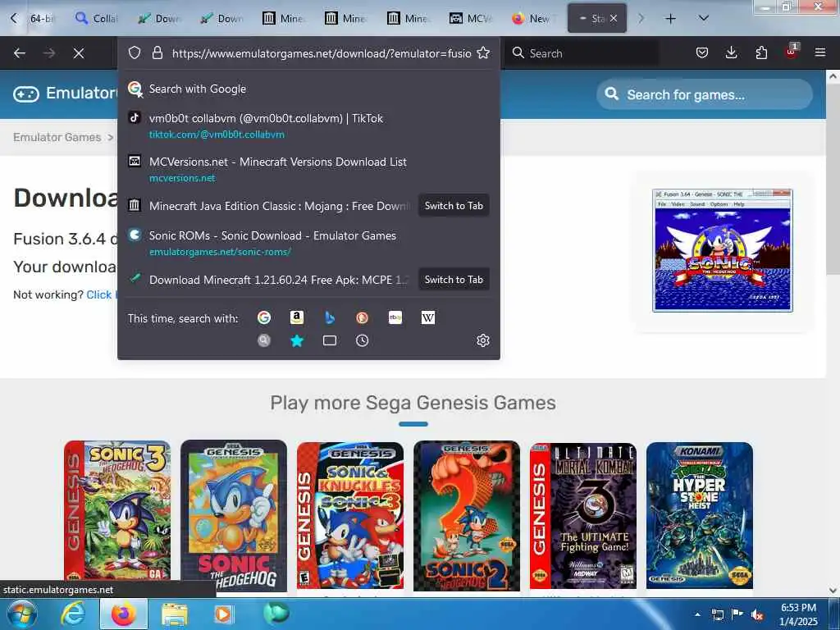Switch to Tab for Minecraft Java Edition Classic

[x=454, y=206]
